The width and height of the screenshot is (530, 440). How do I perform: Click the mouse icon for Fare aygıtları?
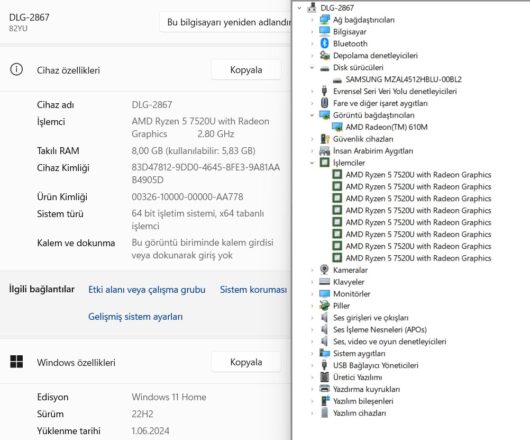324,103
